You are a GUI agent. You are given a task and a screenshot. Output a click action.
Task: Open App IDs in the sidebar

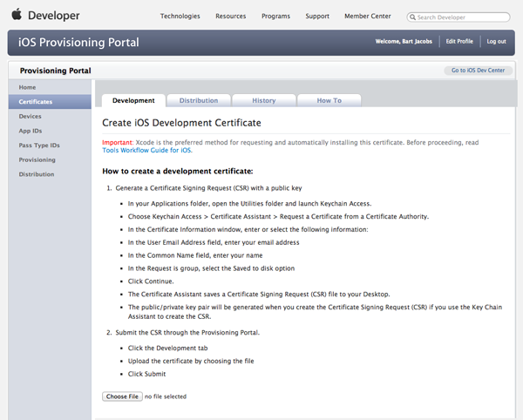50,131
